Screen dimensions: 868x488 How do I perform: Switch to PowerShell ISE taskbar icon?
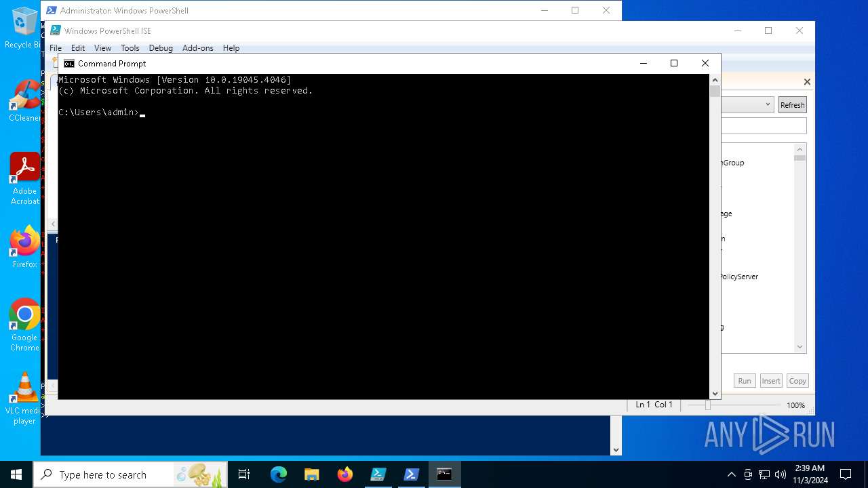coord(378,474)
